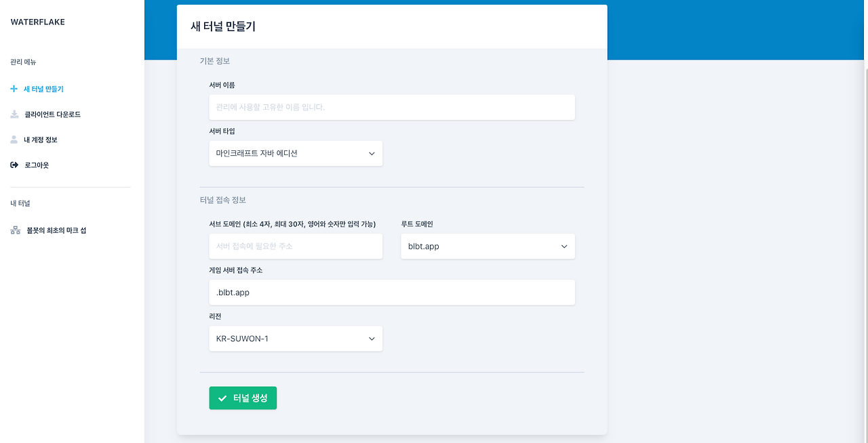868x443 pixels.
Task: Expand the 루트 도메인 blbt.app dropdown
Action: click(488, 246)
